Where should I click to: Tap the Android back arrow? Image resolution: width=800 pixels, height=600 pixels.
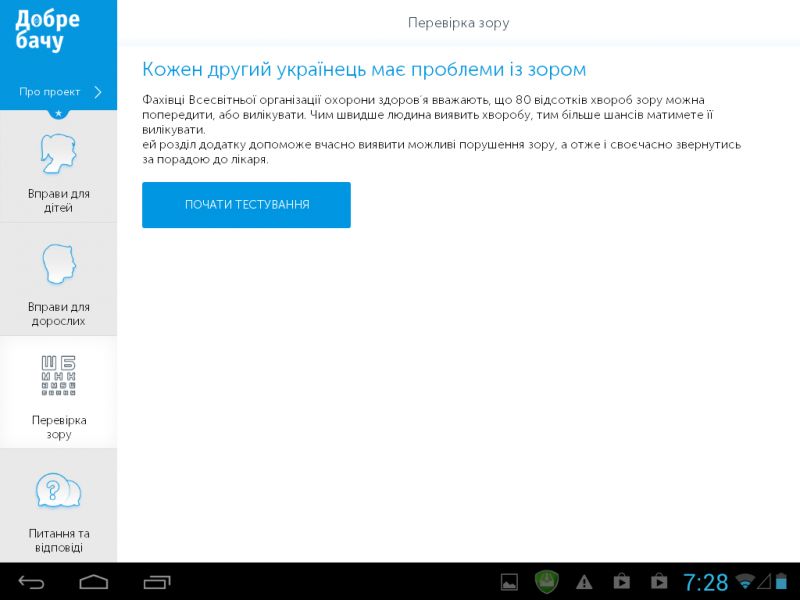tap(31, 582)
